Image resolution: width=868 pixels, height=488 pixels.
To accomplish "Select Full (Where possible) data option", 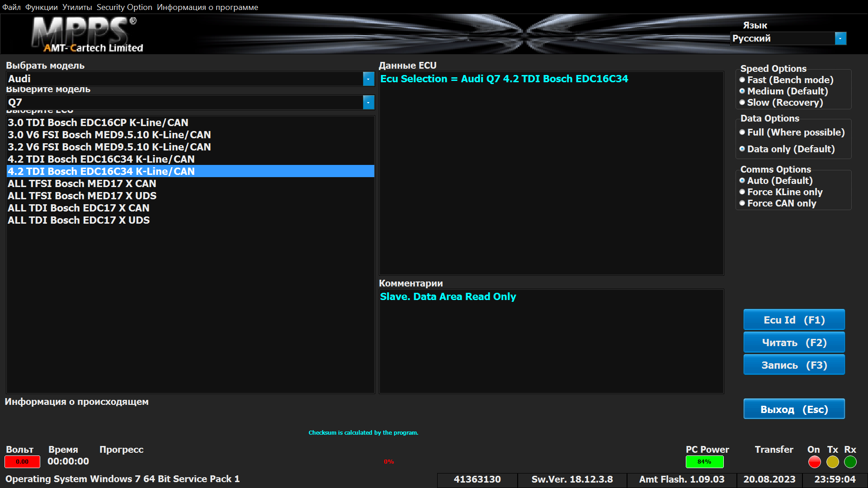I will 742,132.
